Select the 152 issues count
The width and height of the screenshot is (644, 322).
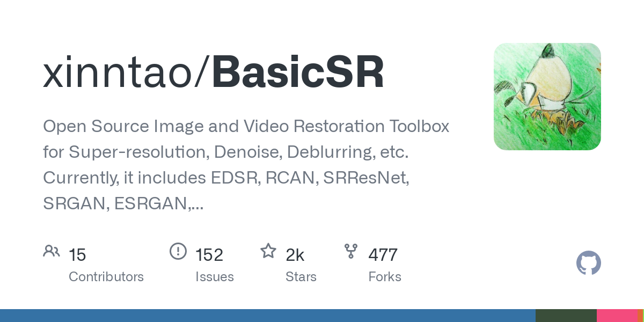[x=209, y=255]
